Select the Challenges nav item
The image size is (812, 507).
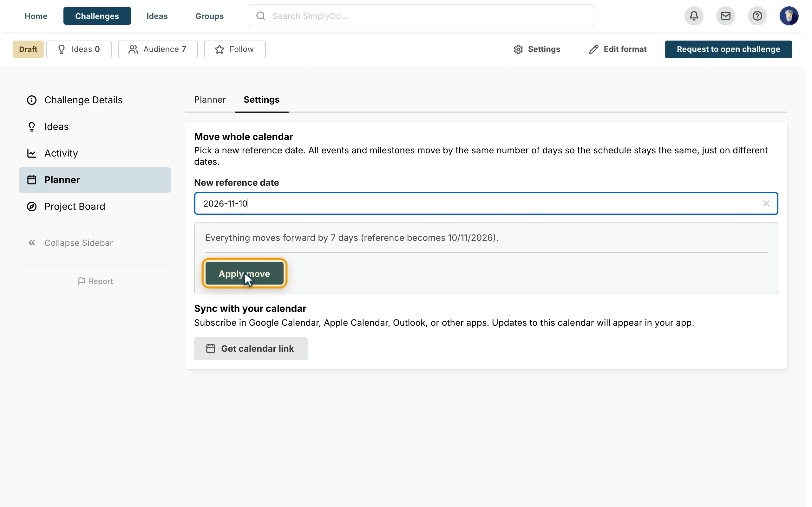coord(97,16)
